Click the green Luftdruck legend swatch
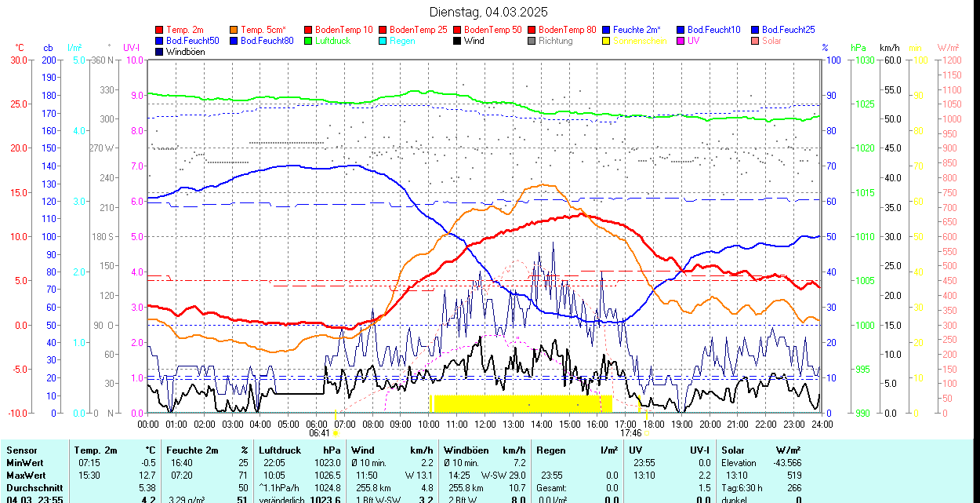The height and width of the screenshot is (503, 980). click(x=308, y=41)
